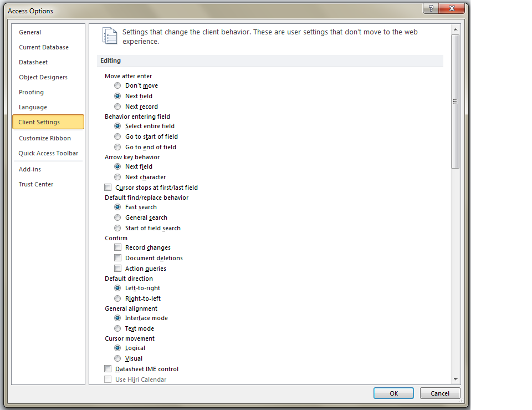Choose Go to end of field

coord(117,147)
